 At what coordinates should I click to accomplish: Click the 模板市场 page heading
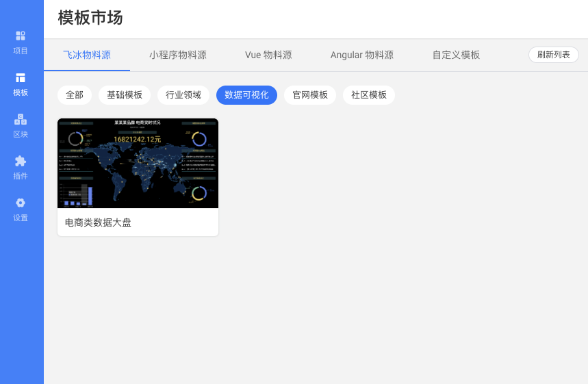tap(90, 18)
